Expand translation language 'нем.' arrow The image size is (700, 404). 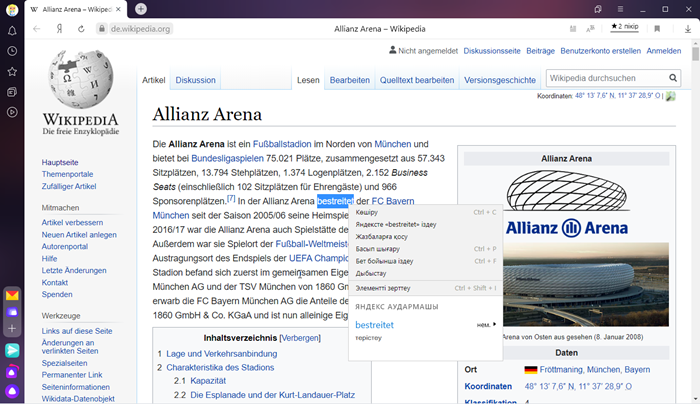pos(486,325)
